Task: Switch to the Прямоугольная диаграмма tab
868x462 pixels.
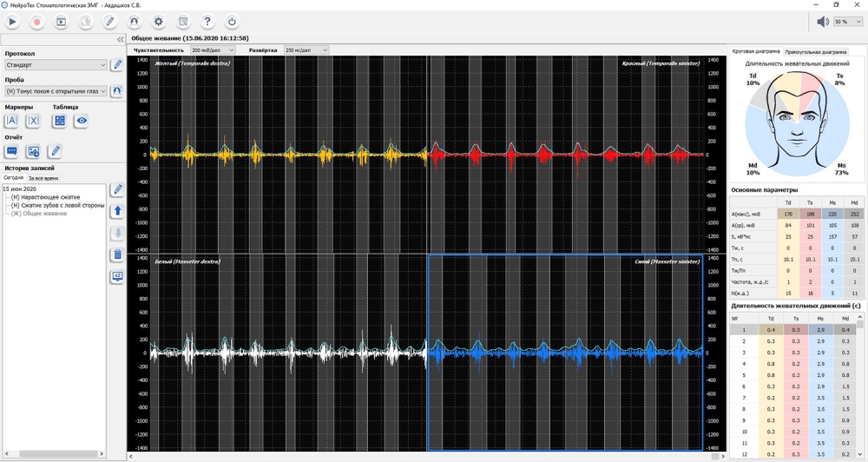Action: [815, 52]
